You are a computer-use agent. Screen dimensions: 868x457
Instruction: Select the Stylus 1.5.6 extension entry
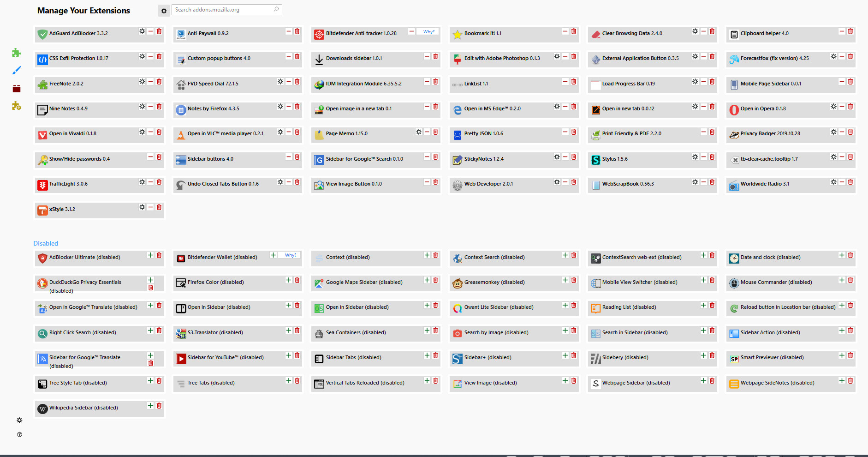pos(653,159)
